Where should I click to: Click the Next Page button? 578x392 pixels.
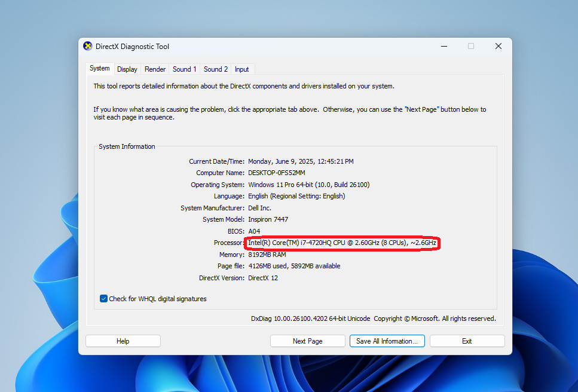click(x=307, y=341)
